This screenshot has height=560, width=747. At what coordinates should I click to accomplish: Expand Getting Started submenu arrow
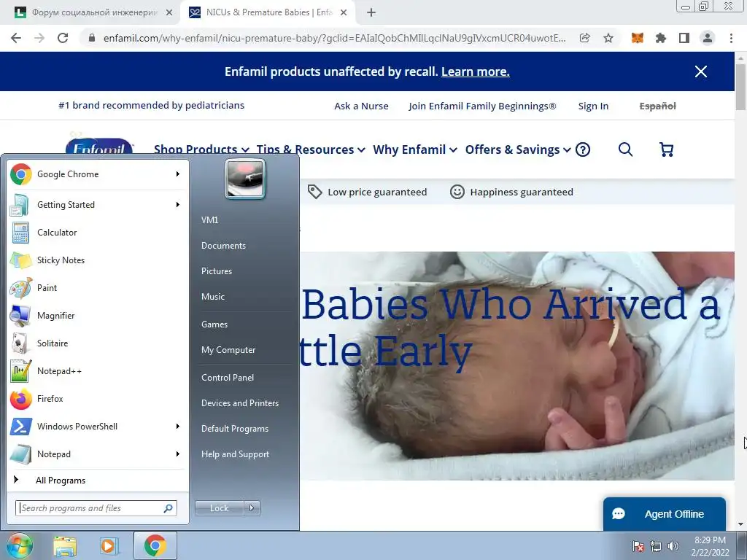tap(178, 205)
